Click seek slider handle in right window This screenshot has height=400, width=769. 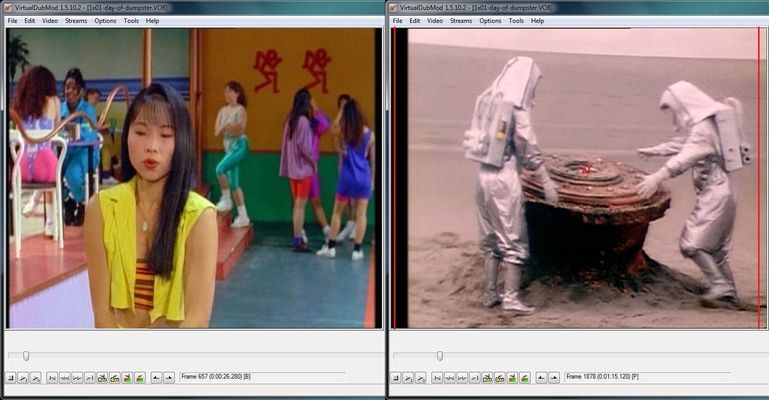(440, 356)
